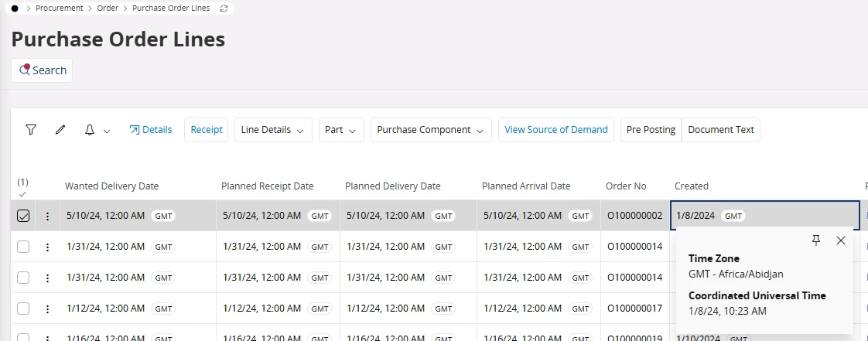Click the refresh icon in breadcrumb

224,9
